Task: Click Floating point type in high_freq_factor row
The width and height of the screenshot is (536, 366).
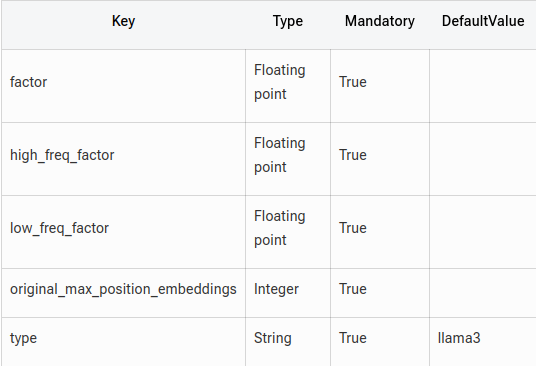Action: (x=280, y=155)
